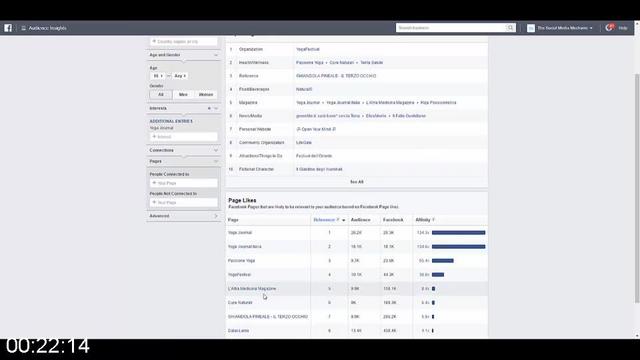640x360 pixels.
Task: Click the Personal Website category label
Action: pyautogui.click(x=255, y=129)
